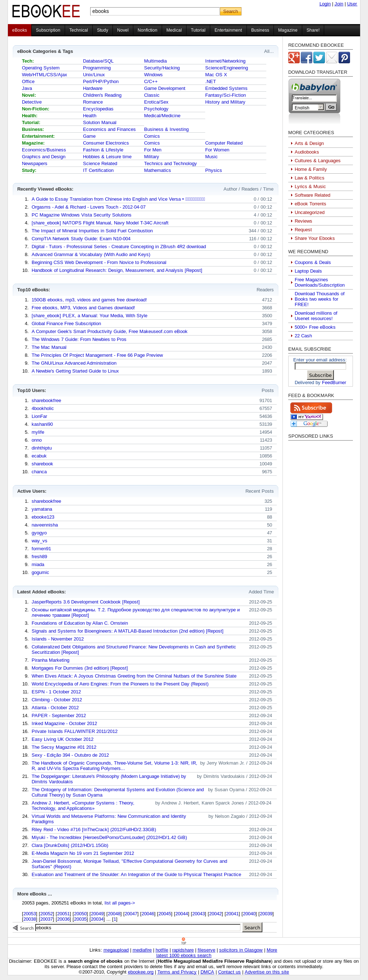
Task: Click the EBOOKEE logo
Action: point(46,12)
